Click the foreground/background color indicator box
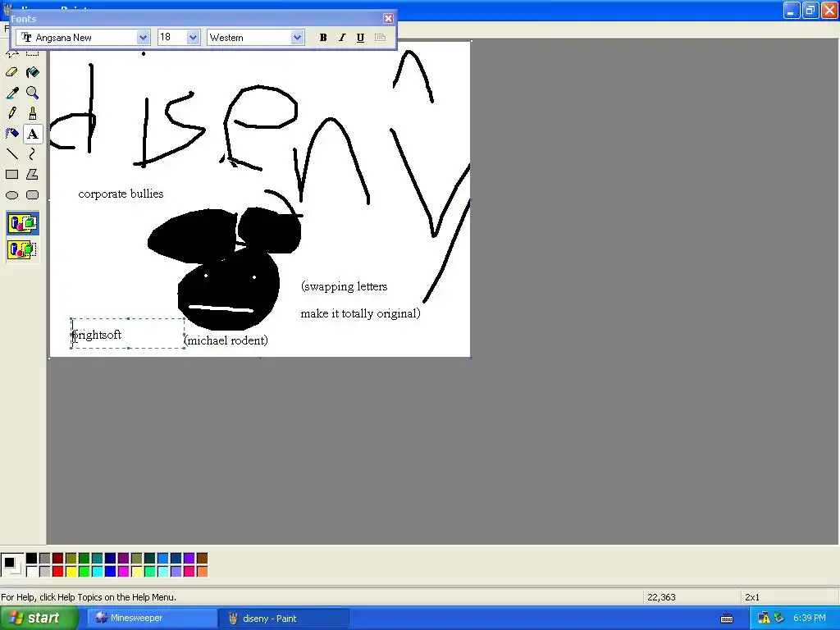Image resolution: width=840 pixels, height=630 pixels. pos(11,564)
